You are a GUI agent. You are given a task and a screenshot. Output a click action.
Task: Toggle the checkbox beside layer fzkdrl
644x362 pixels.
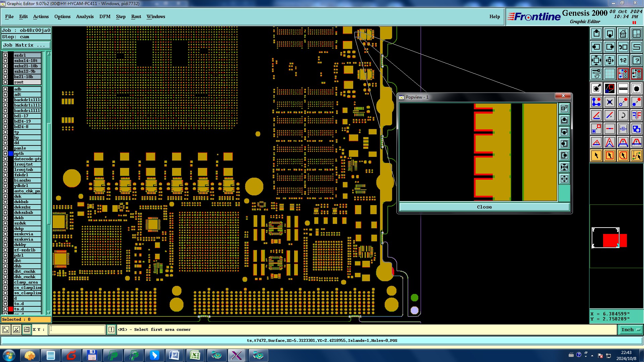coord(5,175)
